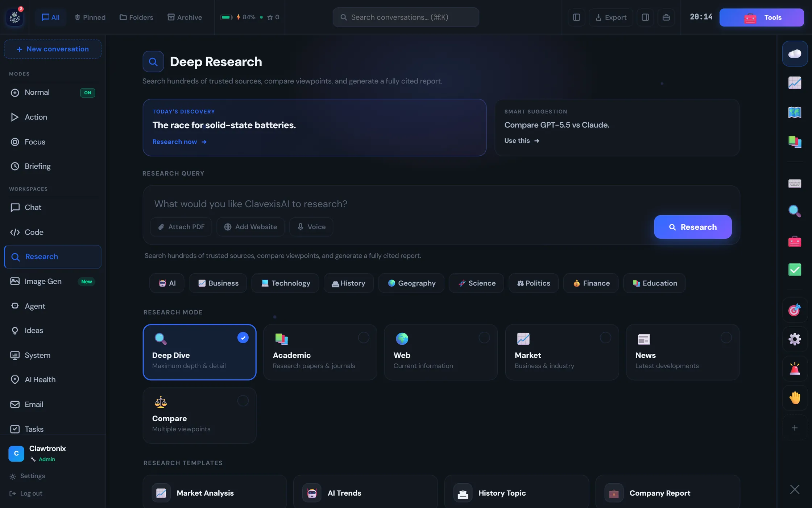Open the keyboard icon in right rail
The height and width of the screenshot is (508, 812).
pyautogui.click(x=795, y=183)
